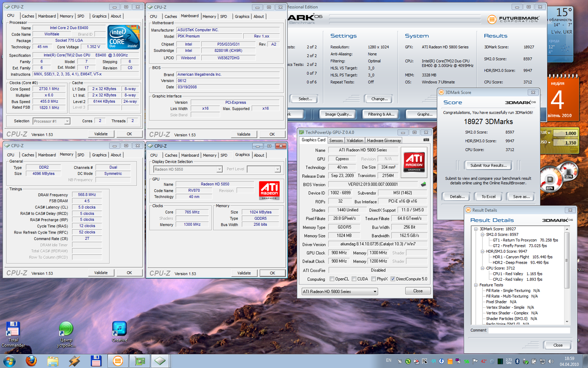Click Save as... in 3DMark Score

[521, 197]
